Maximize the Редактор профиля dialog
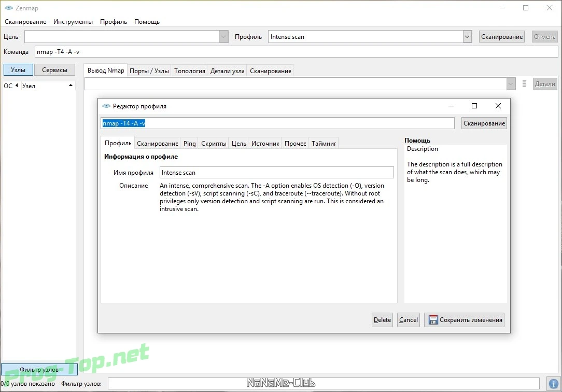This screenshot has height=392, width=562. [474, 106]
